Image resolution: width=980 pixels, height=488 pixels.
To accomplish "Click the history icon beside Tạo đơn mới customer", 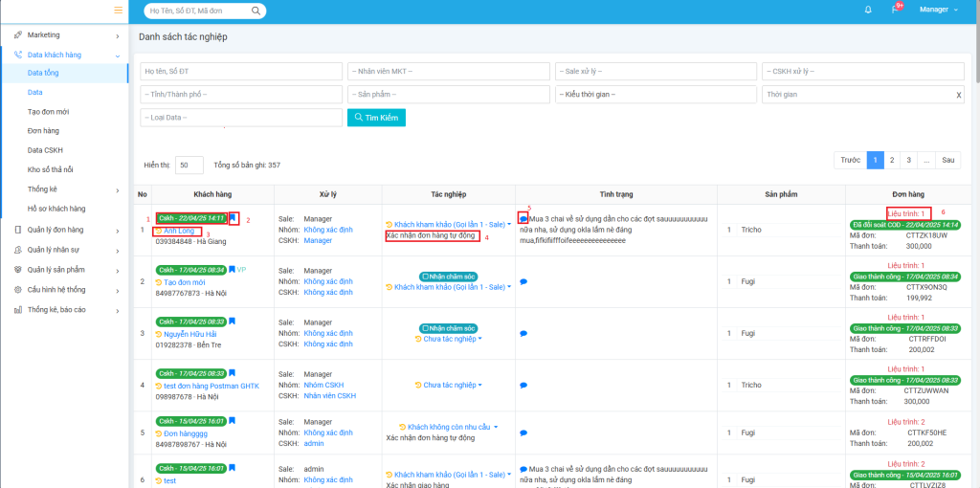I will pyautogui.click(x=158, y=282).
